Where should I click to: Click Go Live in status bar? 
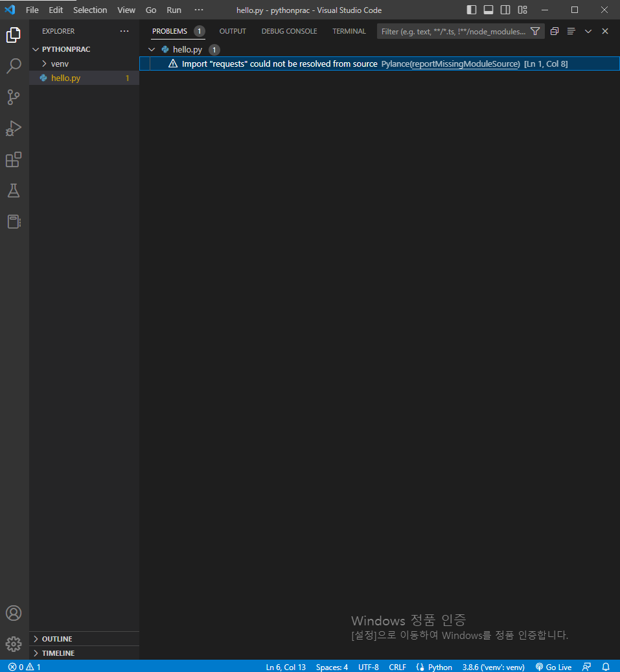553,667
